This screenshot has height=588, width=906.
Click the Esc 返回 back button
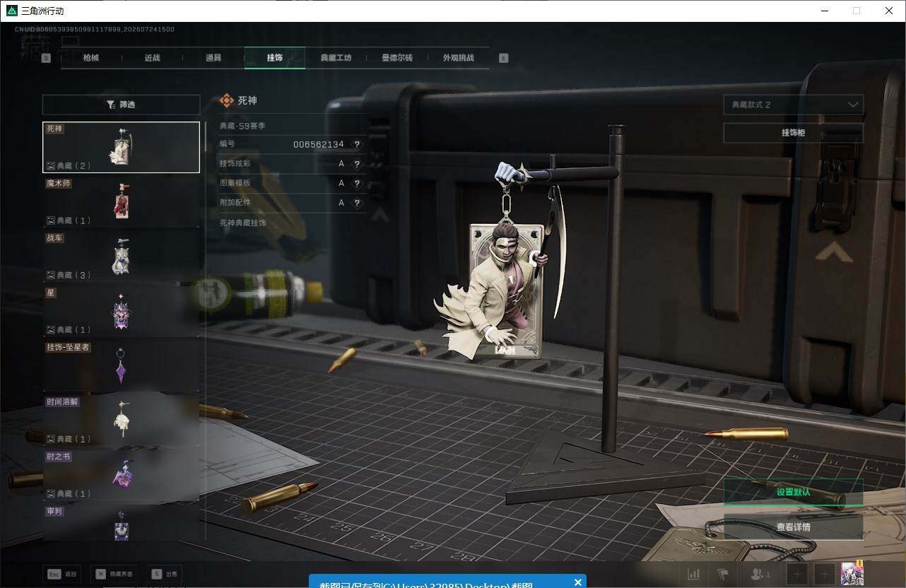[61, 574]
